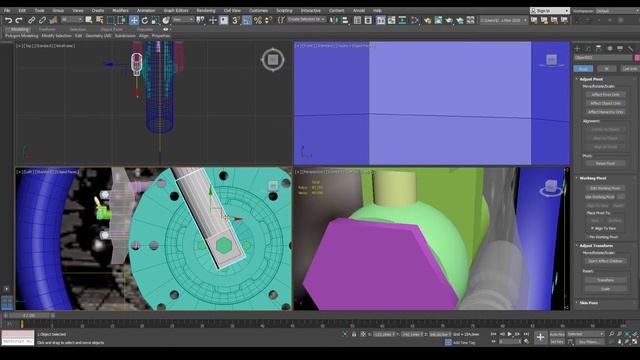Select the Unlink Selection tool icon
Viewport: 640px width, 360px height.
click(x=42, y=20)
